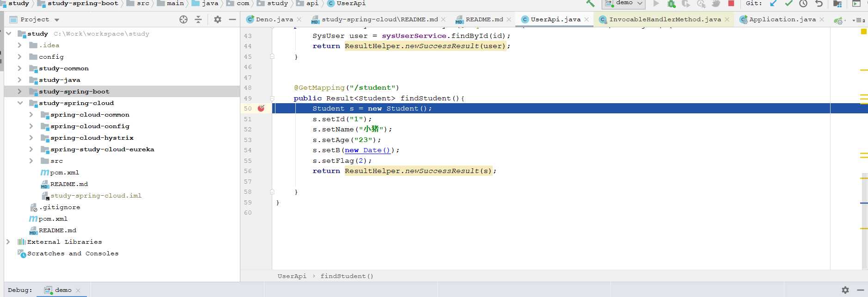The width and height of the screenshot is (868, 297).
Task: Stop the running process with red square
Action: point(731,3)
